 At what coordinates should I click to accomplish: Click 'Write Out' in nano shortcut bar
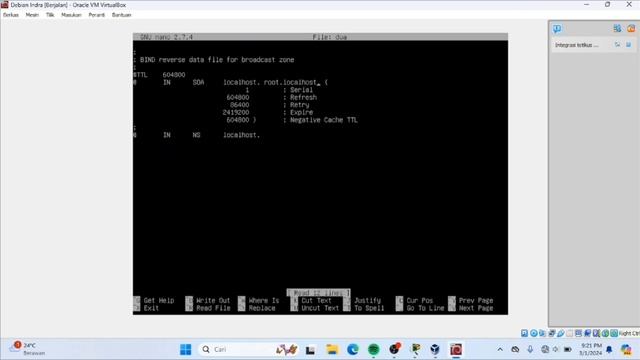(213, 300)
